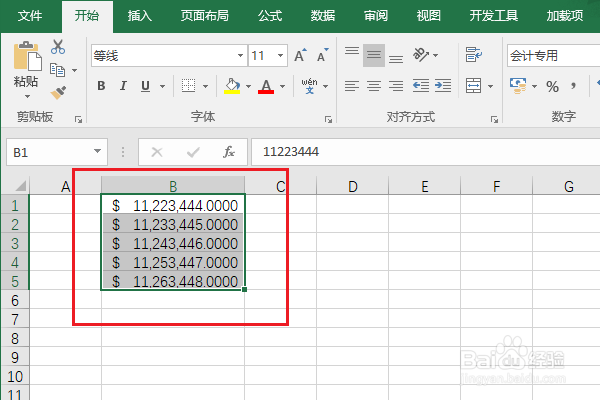This screenshot has height=400, width=600.
Task: Toggle bold formatting
Action: 101,86
